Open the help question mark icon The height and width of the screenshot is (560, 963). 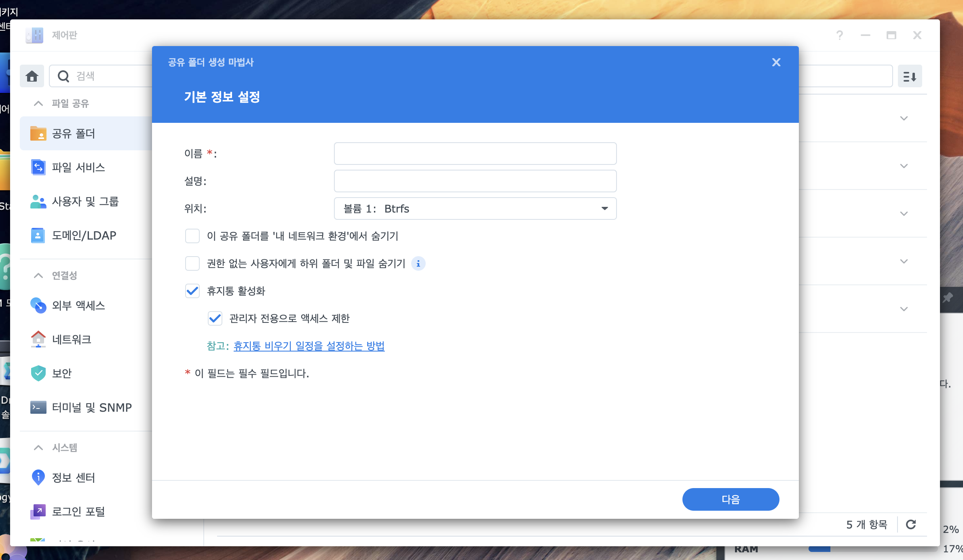(x=840, y=35)
